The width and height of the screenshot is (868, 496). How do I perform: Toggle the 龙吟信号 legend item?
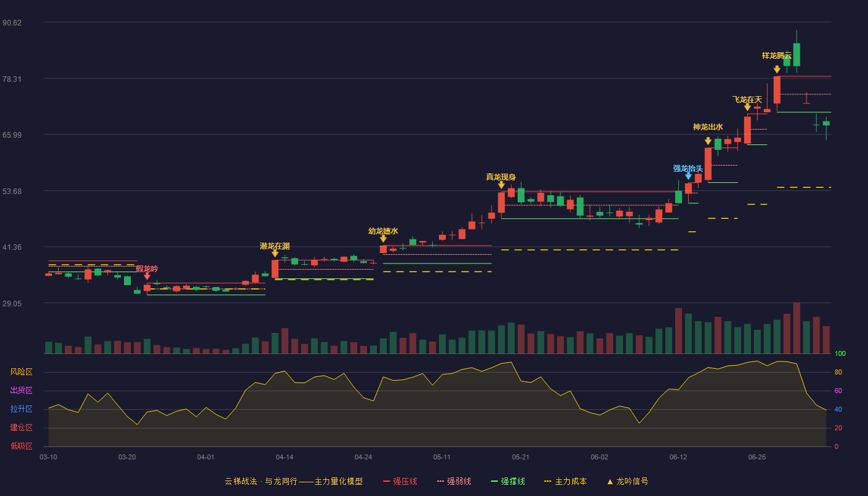tap(627, 481)
